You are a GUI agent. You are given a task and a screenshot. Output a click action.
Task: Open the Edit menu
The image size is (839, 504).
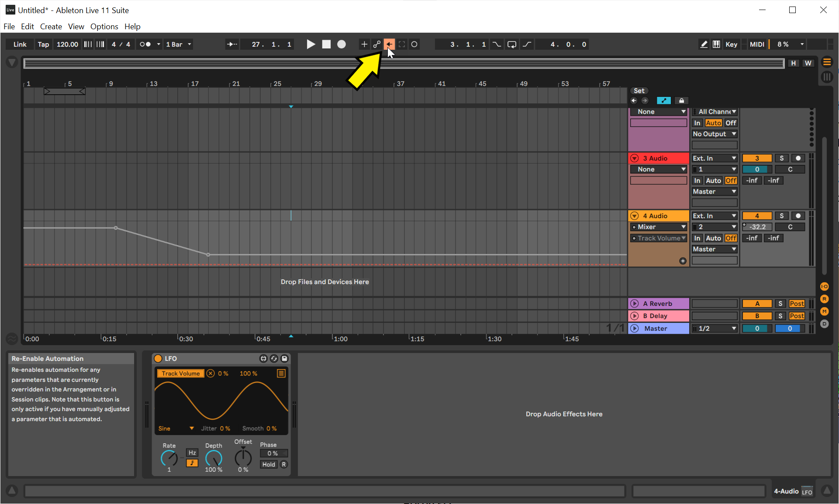click(27, 27)
